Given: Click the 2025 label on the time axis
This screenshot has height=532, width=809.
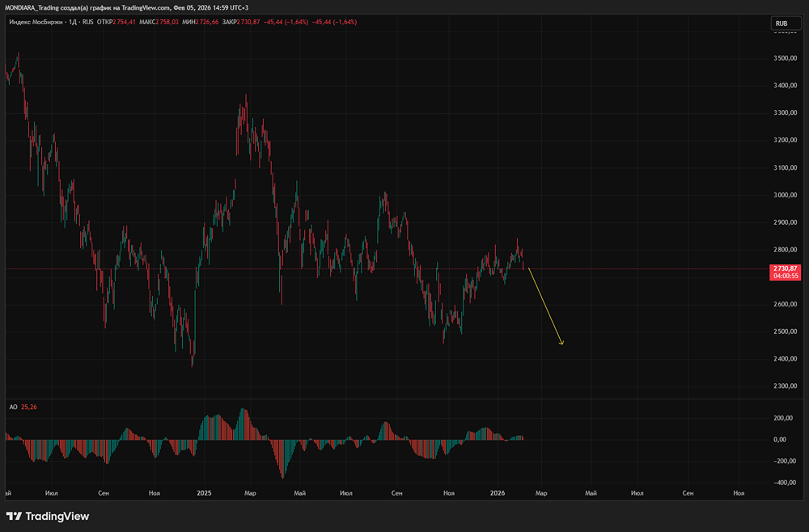Looking at the screenshot, I should [x=205, y=493].
